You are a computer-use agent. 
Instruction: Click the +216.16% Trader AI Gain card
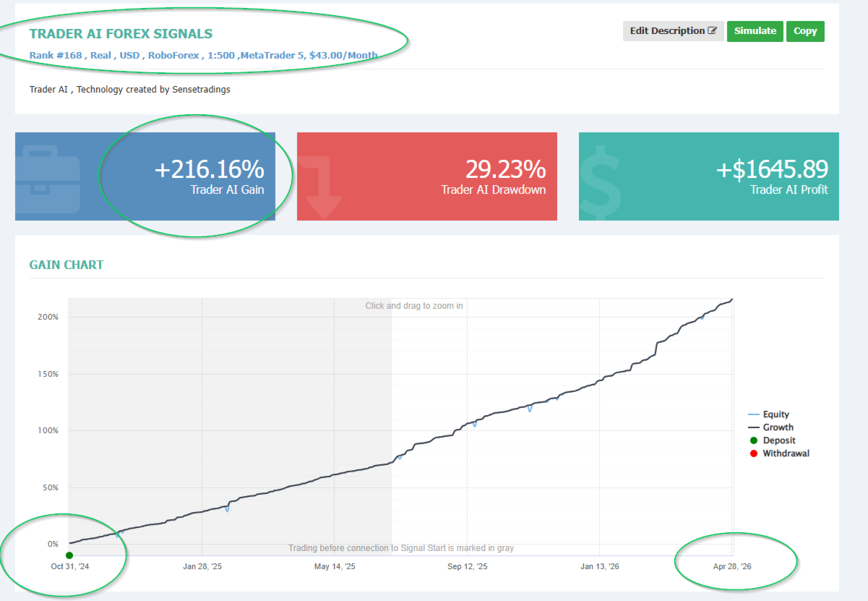coord(145,176)
